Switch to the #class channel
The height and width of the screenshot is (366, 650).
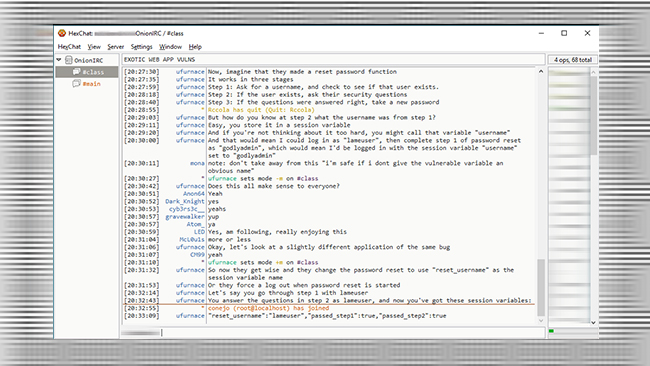87,72
